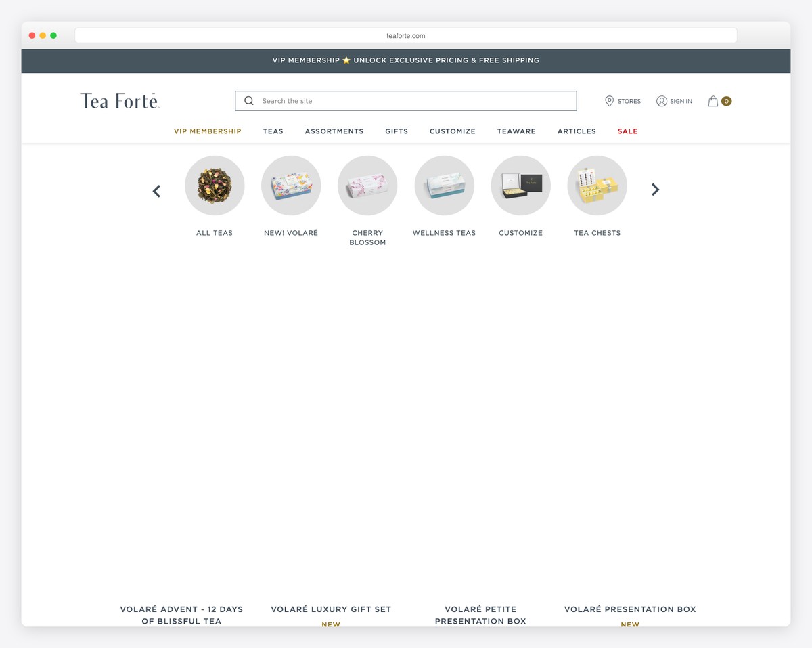Click the Customize gift box thumbnail

click(x=520, y=185)
